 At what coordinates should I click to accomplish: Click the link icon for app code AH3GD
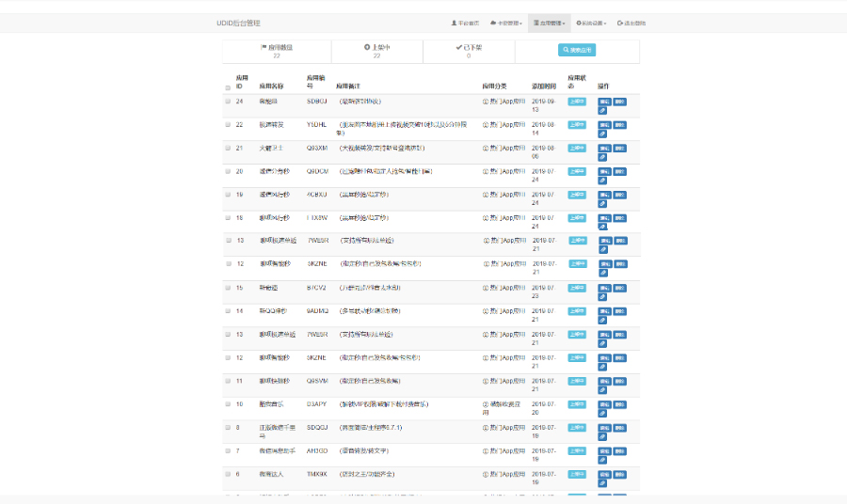tap(602, 461)
